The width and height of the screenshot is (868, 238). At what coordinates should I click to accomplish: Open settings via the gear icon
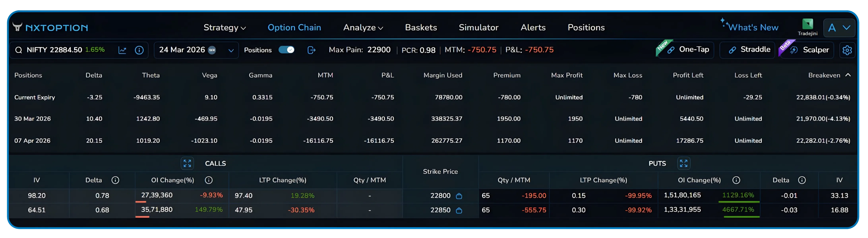click(847, 50)
